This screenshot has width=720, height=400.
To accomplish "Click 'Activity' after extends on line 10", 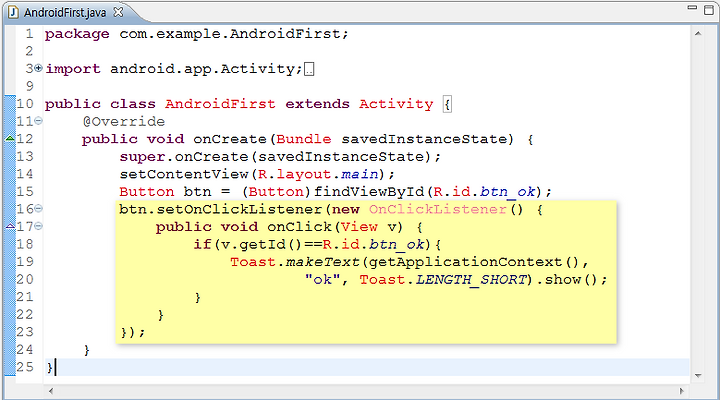I will pos(396,104).
